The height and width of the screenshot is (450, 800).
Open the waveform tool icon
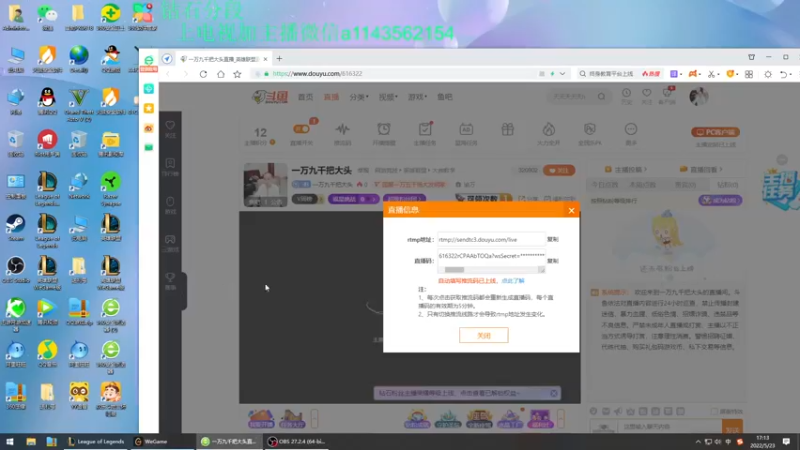click(342, 130)
